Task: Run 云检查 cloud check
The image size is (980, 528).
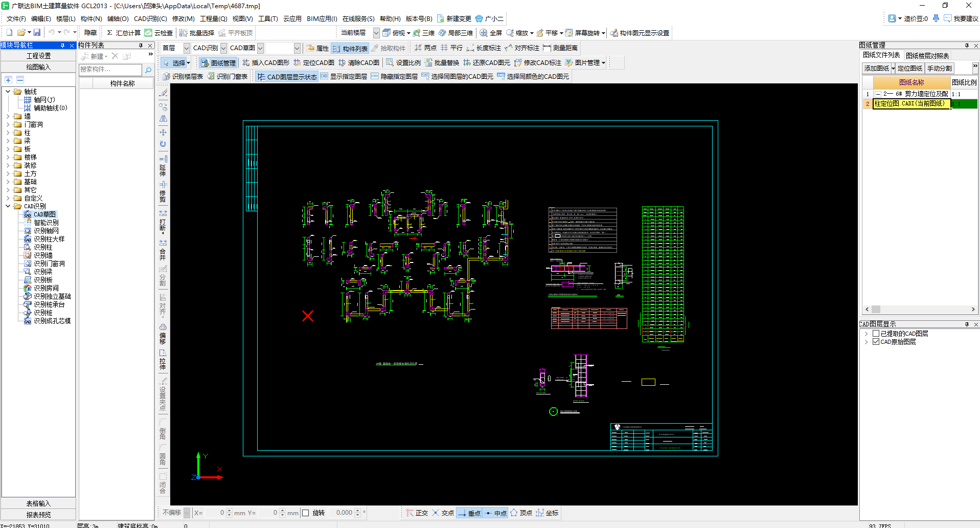Action: (x=158, y=33)
